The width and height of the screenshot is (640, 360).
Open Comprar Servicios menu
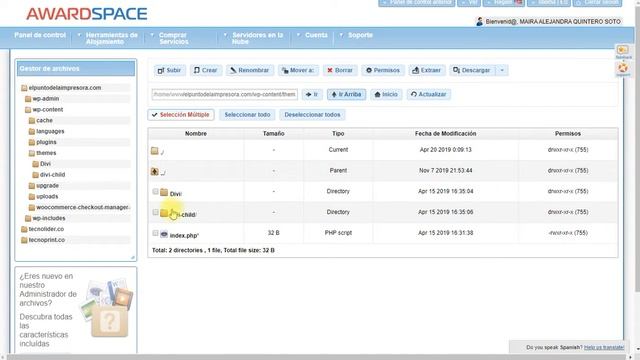point(173,38)
